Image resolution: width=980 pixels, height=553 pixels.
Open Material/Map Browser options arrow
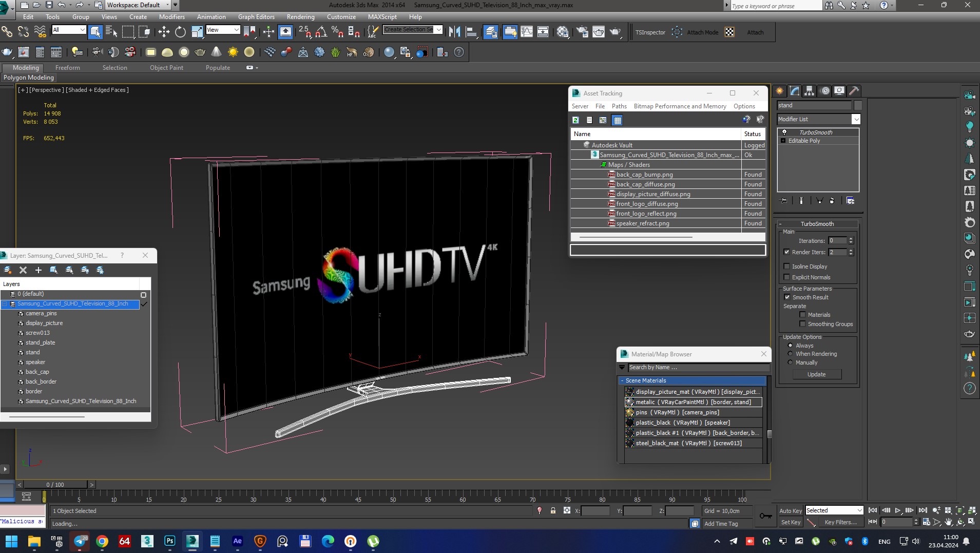pyautogui.click(x=622, y=367)
